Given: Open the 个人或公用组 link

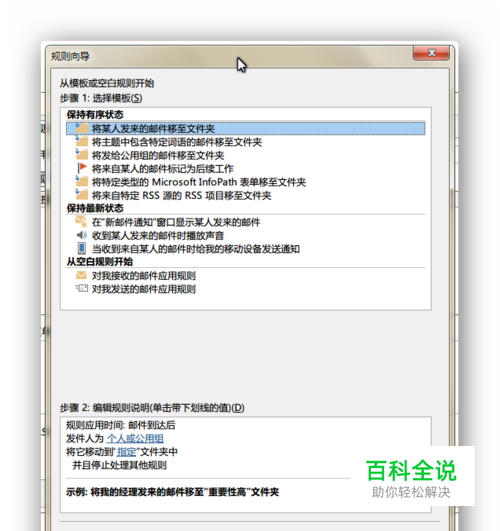Looking at the screenshot, I should tap(135, 439).
